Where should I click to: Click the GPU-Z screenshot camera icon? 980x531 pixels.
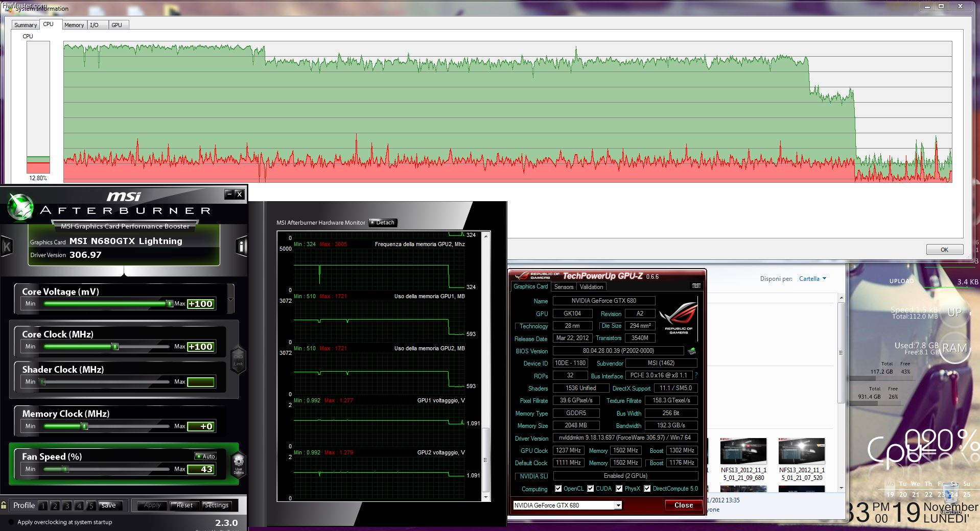(x=696, y=286)
